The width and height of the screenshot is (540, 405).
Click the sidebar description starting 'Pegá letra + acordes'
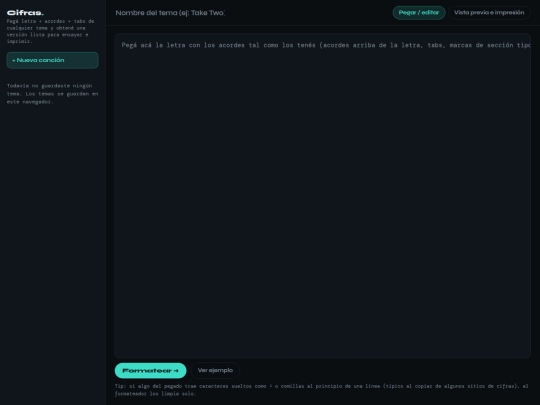point(50,31)
